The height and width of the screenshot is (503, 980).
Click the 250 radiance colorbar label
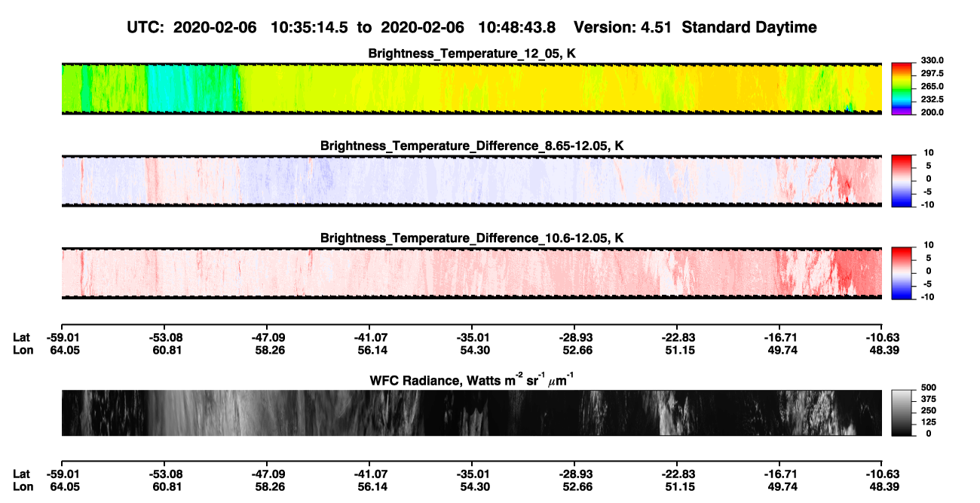tap(928, 409)
